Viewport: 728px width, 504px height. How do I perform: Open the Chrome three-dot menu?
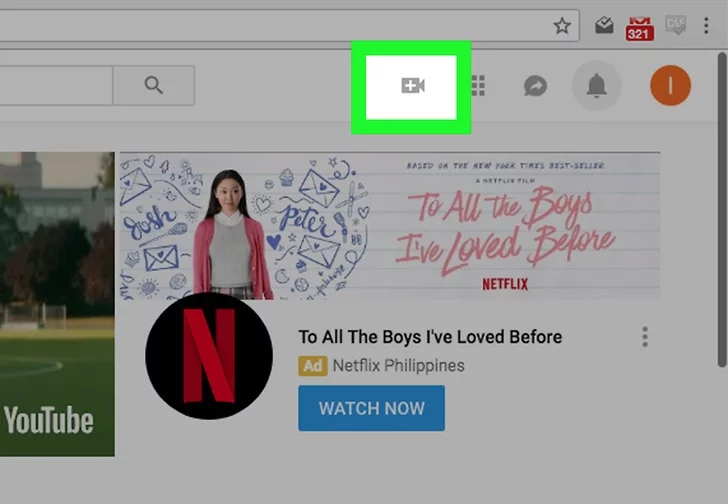pyautogui.click(x=707, y=26)
